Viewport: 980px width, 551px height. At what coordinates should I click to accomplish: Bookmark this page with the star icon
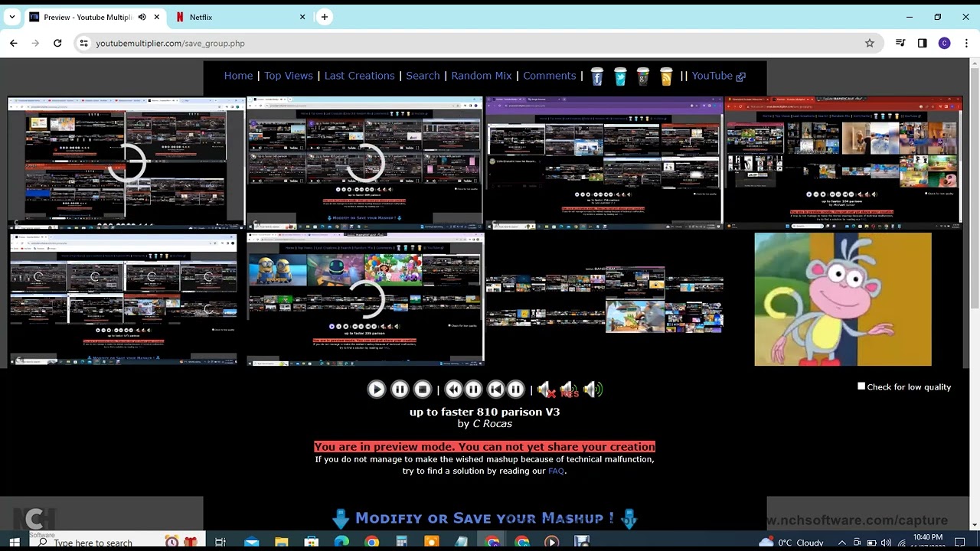(x=870, y=44)
